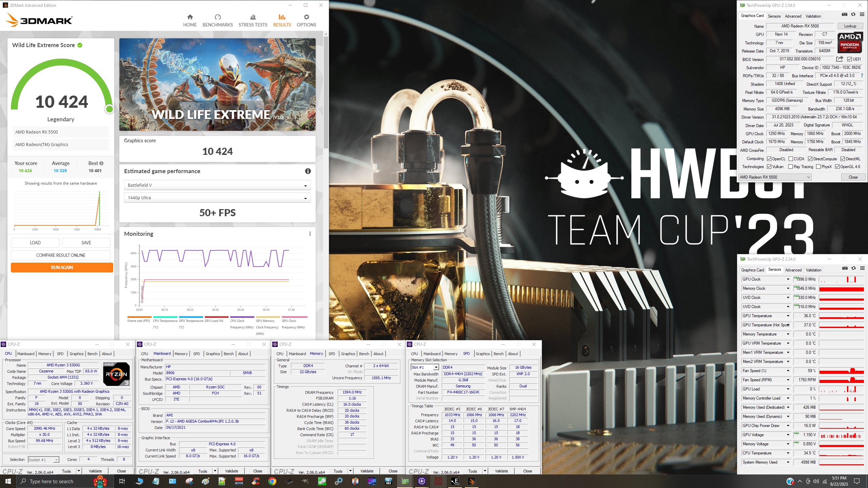Select Graphics tab in CPU-Z SPD window
The image size is (868, 488).
tap(482, 354)
